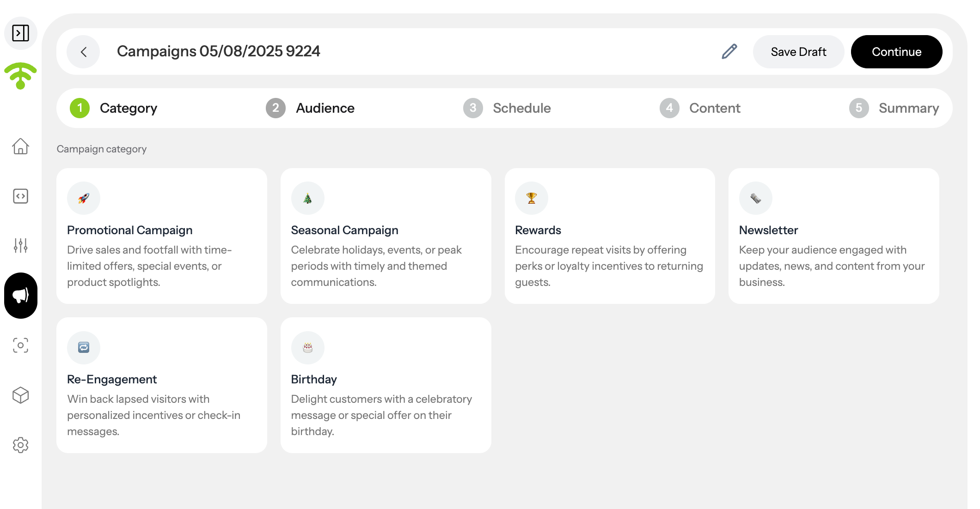Click the Christmas tree Seasonal icon
This screenshot has width=980, height=509.
tap(308, 198)
